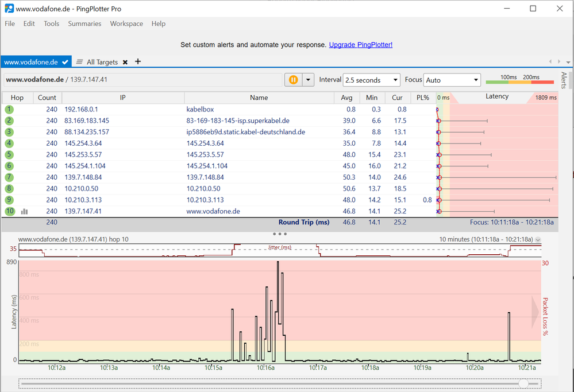Move the timeline scroll slider handle
Image resolution: width=574 pixels, height=392 pixels.
523,383
